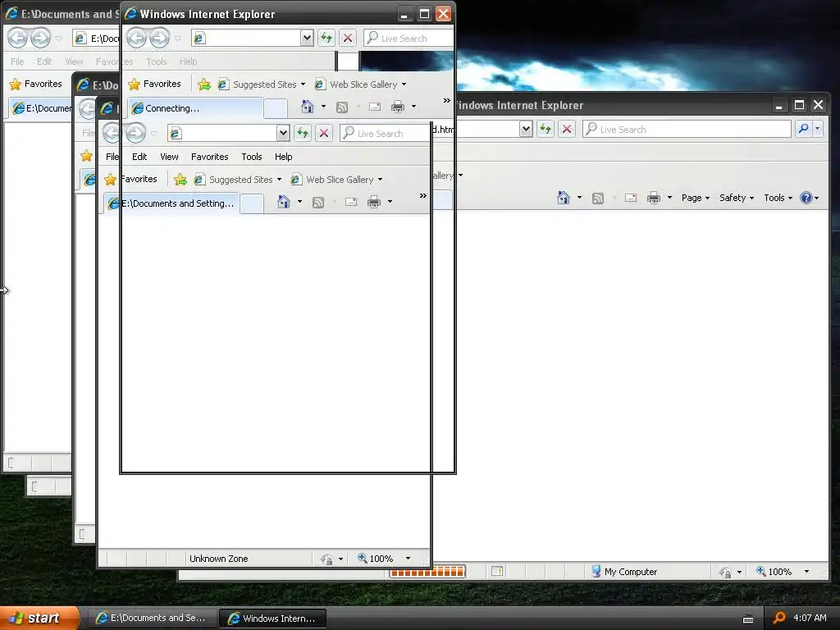Click Live Search box in front Connecting window
Screen dimensions: 840x630
tap(409, 38)
